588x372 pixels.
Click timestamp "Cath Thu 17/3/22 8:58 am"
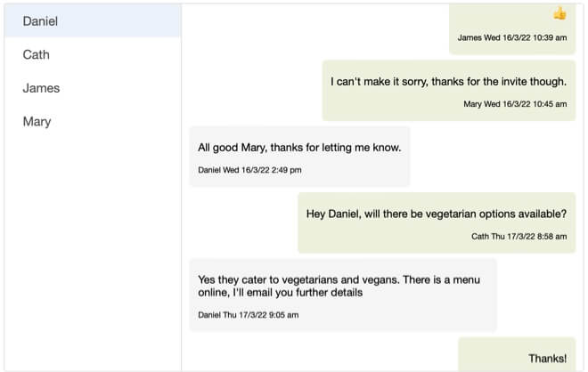point(519,237)
